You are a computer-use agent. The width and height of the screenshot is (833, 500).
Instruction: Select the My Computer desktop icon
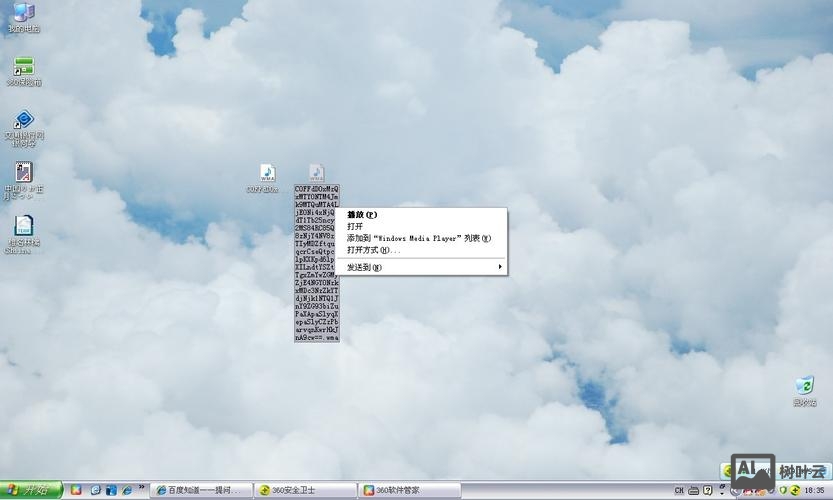click(23, 14)
